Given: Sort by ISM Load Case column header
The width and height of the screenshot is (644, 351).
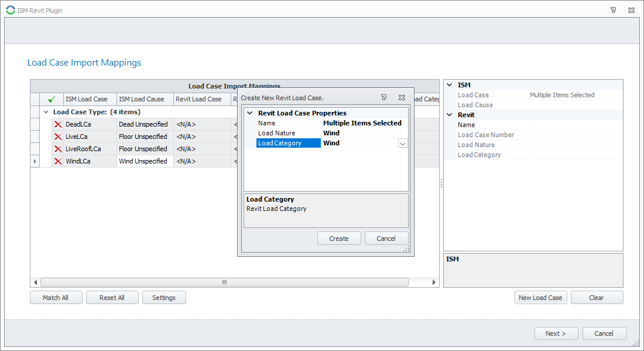Looking at the screenshot, I should click(x=90, y=99).
